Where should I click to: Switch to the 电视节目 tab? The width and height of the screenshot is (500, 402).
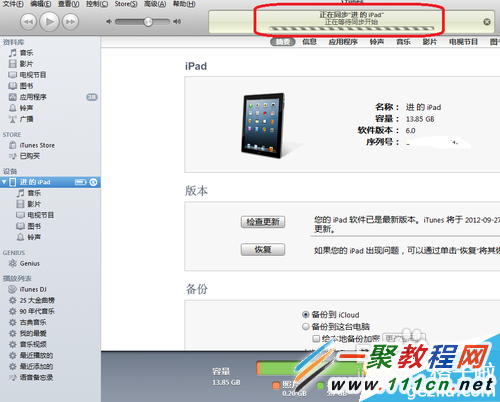(463, 42)
